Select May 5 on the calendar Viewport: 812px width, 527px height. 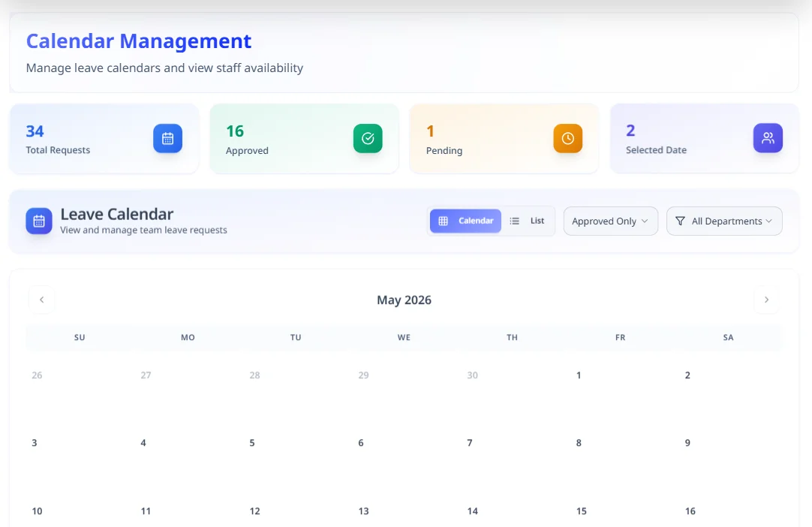(x=251, y=443)
